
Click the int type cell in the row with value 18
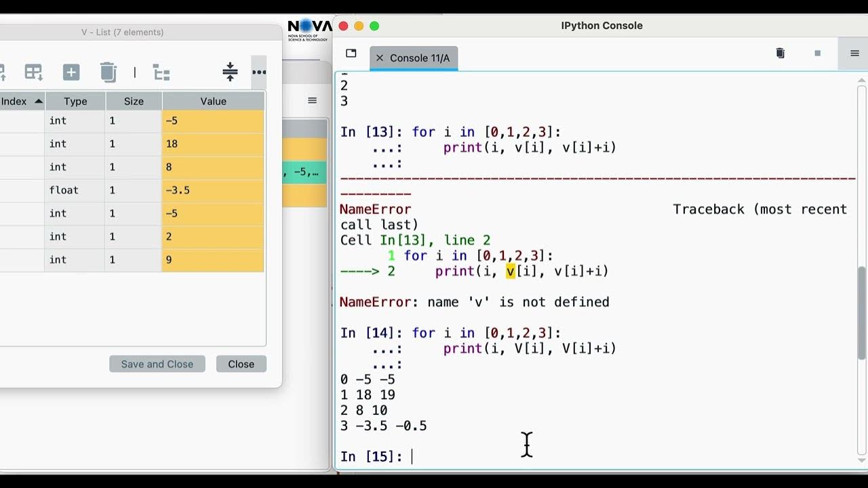click(75, 144)
